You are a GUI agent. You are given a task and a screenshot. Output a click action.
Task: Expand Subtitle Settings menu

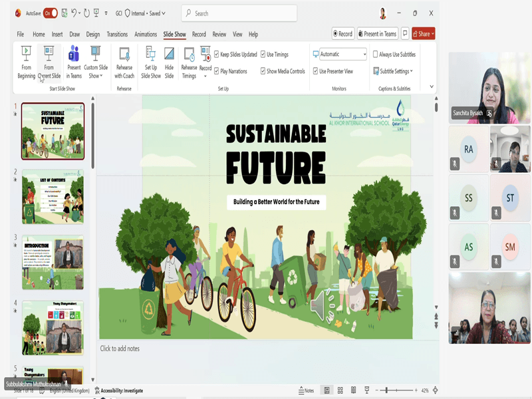click(394, 71)
